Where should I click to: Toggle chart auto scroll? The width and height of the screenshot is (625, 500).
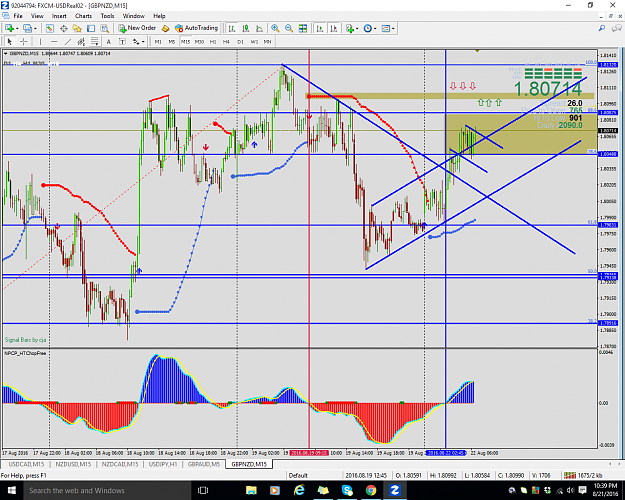click(320, 28)
